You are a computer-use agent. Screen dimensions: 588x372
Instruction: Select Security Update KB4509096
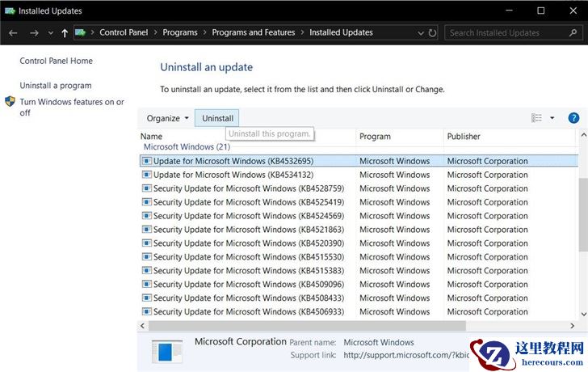pos(359,285)
